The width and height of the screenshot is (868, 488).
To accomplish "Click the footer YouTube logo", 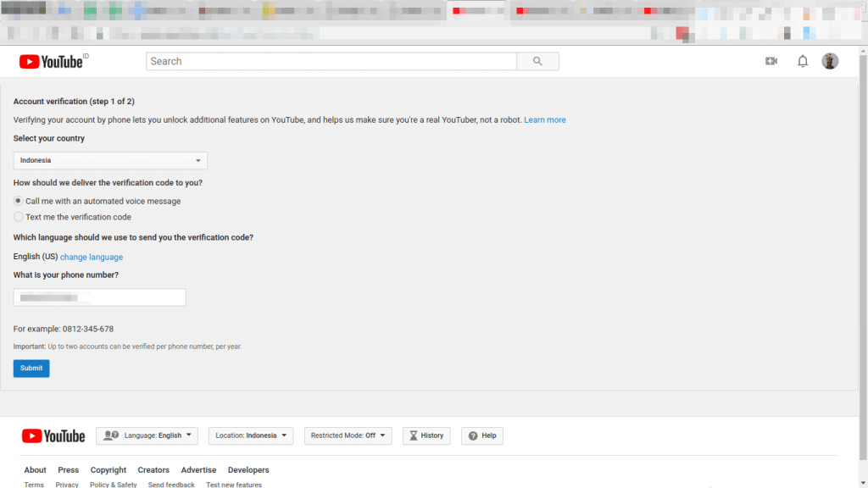I will pyautogui.click(x=53, y=436).
